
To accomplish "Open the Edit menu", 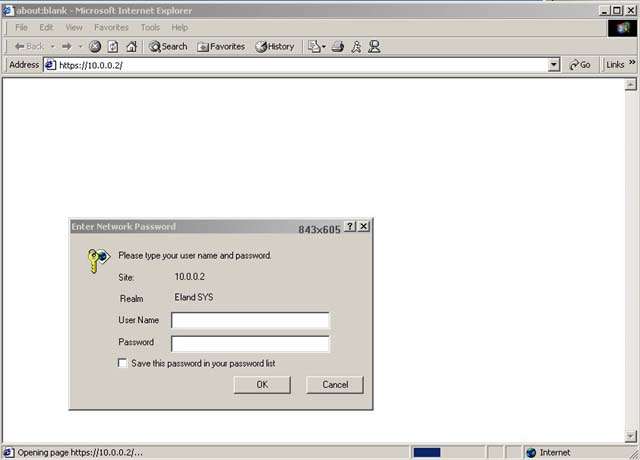I will point(46,27).
